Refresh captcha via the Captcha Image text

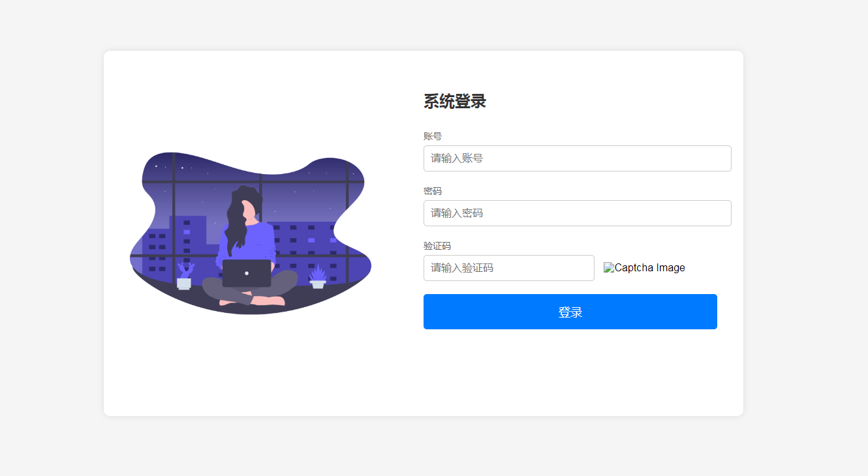(x=650, y=268)
